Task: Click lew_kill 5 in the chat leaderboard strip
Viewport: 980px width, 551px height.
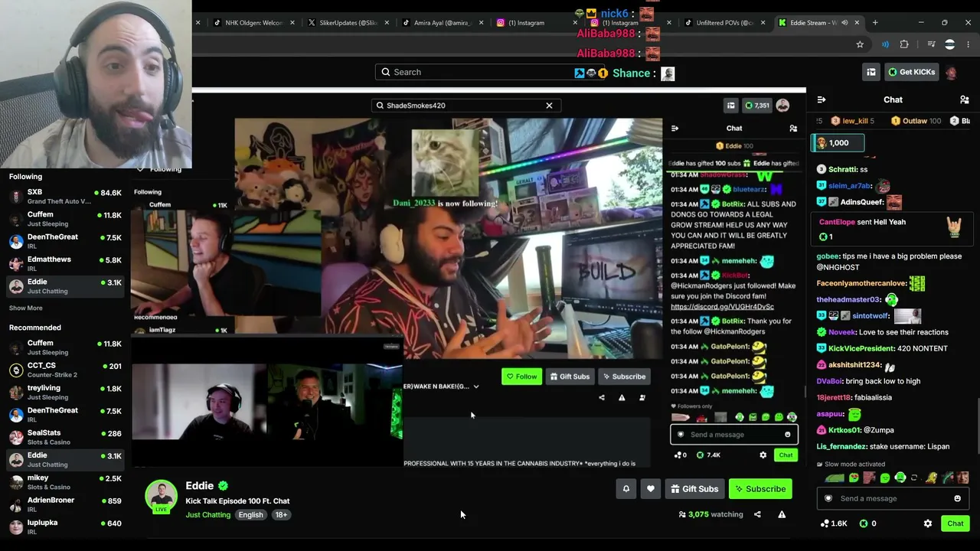Action: (x=852, y=121)
